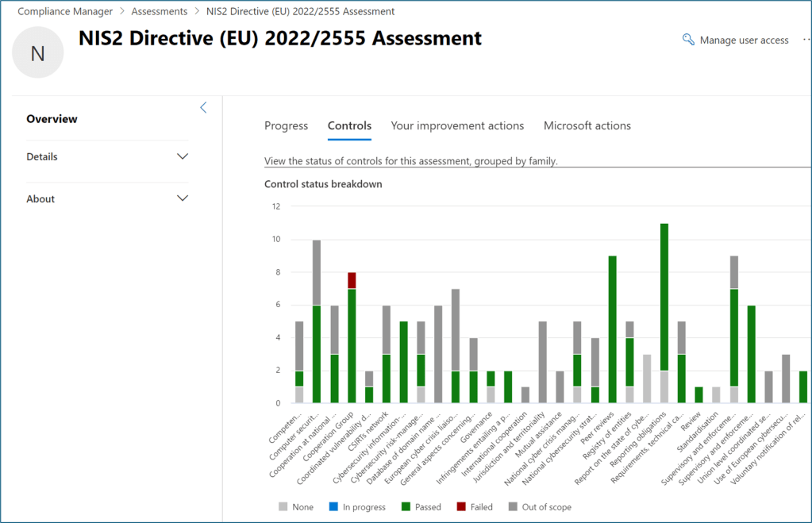The image size is (812, 523).
Task: Toggle the 'In progress' legend series
Action: tap(358, 506)
